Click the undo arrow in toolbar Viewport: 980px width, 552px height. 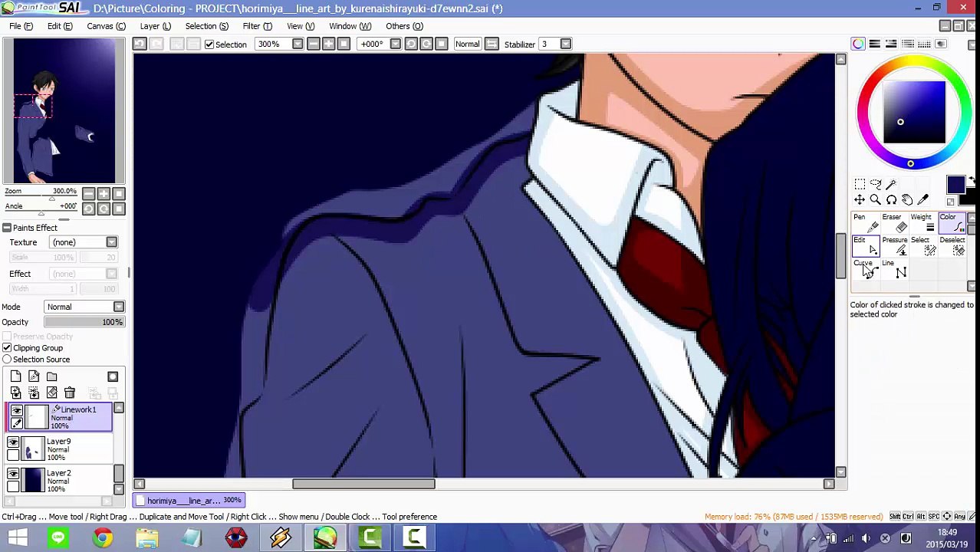140,44
